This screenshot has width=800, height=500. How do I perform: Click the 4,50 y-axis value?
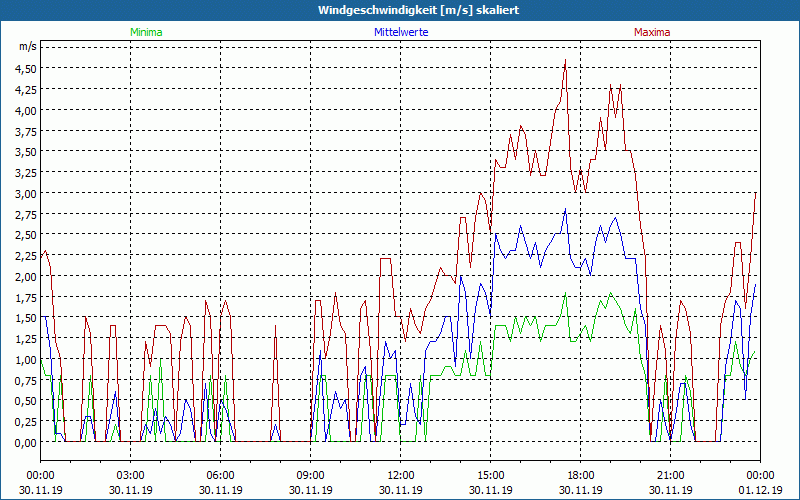[x=28, y=68]
